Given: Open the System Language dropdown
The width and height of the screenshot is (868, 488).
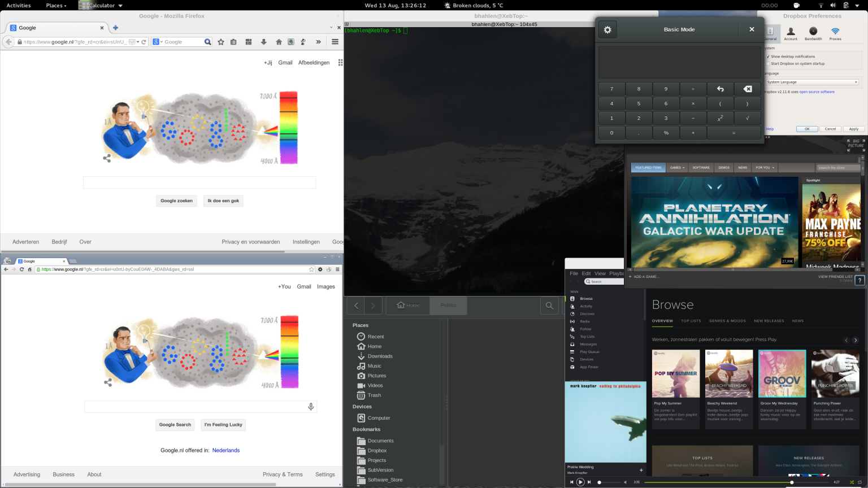Looking at the screenshot, I should (x=812, y=82).
